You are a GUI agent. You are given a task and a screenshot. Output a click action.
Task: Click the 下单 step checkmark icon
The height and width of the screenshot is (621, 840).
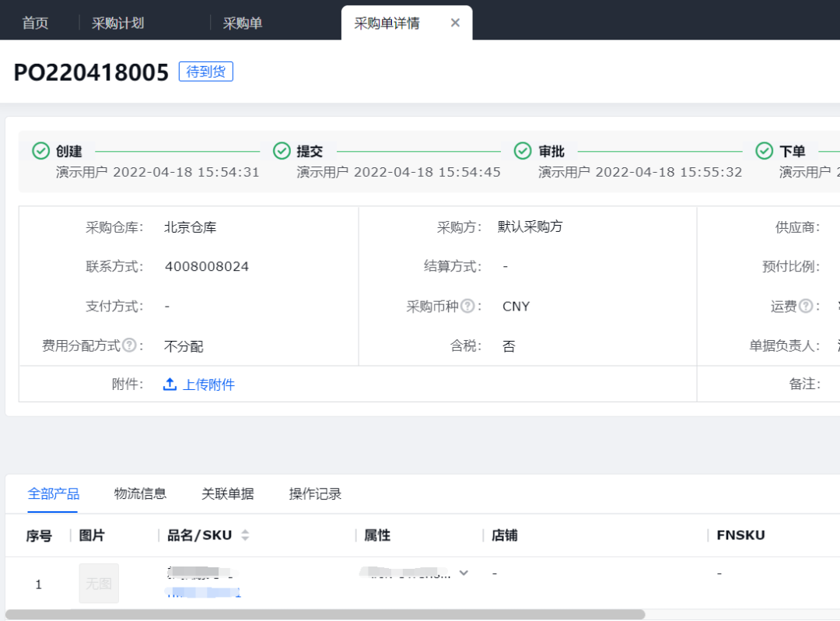765,151
